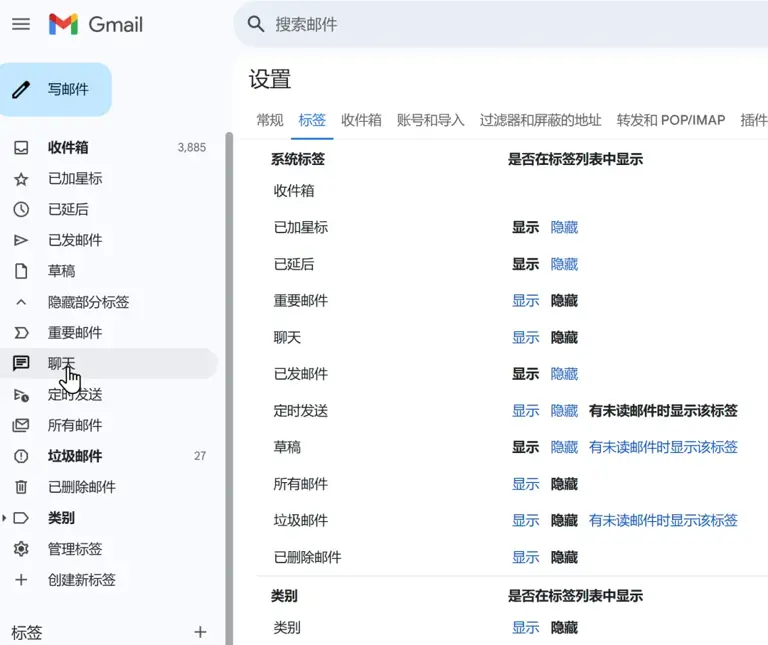Image resolution: width=768 pixels, height=645 pixels.
Task: Click the star icon for 已加星标
Action: 21,178
